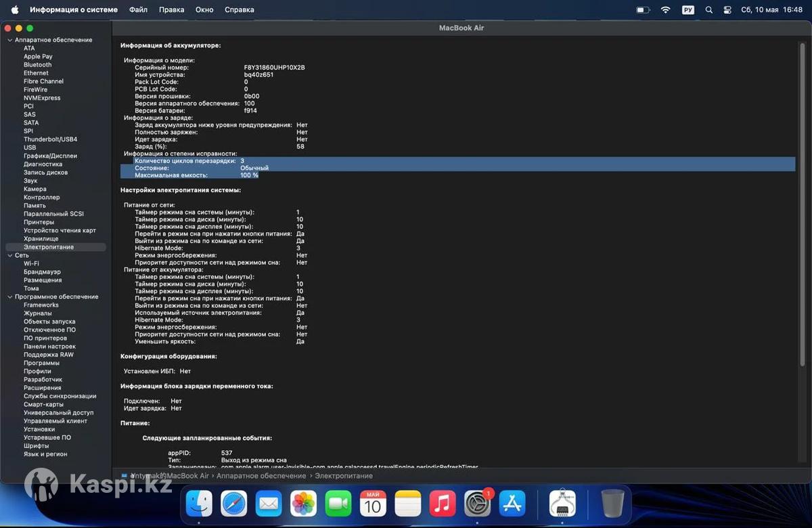The height and width of the screenshot is (528, 812).
Task: Open the Trash in the Dock
Action: pyautogui.click(x=612, y=504)
